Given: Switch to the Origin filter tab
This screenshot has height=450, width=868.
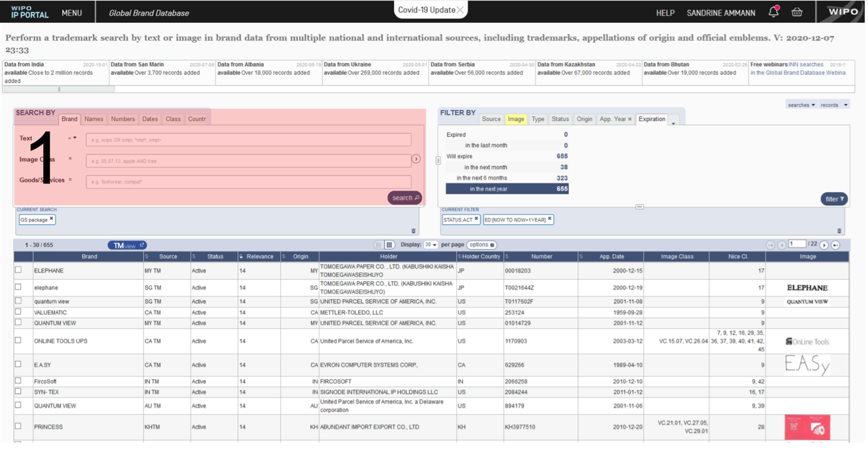Looking at the screenshot, I should [585, 119].
